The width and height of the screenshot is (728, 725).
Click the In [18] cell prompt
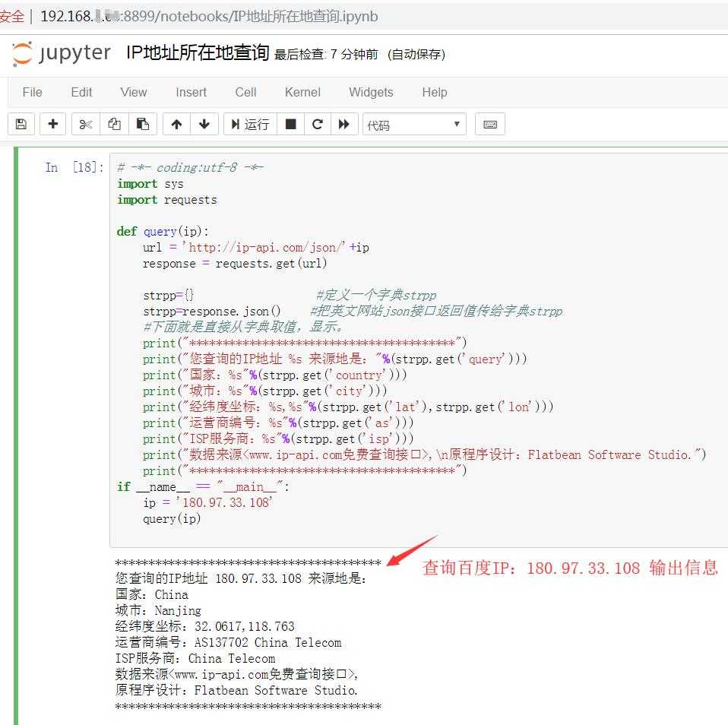click(74, 167)
